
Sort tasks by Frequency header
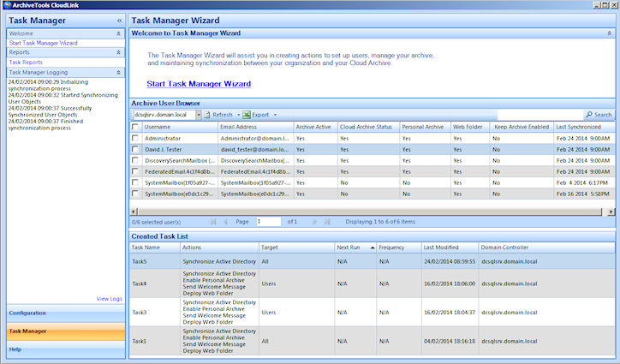[398, 248]
